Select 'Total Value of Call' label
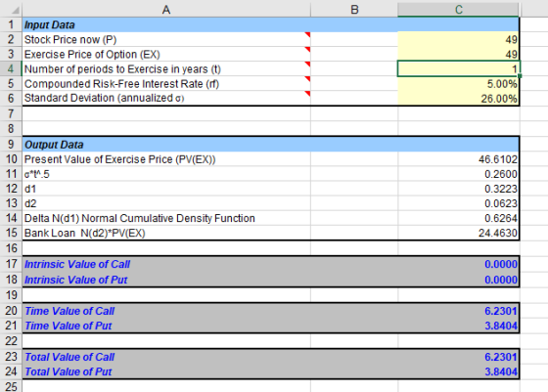This screenshot has height=392, width=548. pyautogui.click(x=166, y=357)
